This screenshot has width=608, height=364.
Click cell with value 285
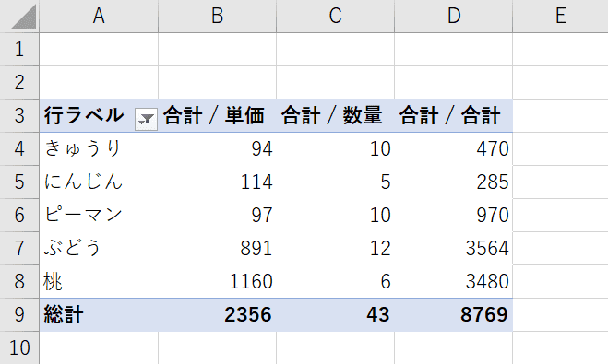point(454,182)
